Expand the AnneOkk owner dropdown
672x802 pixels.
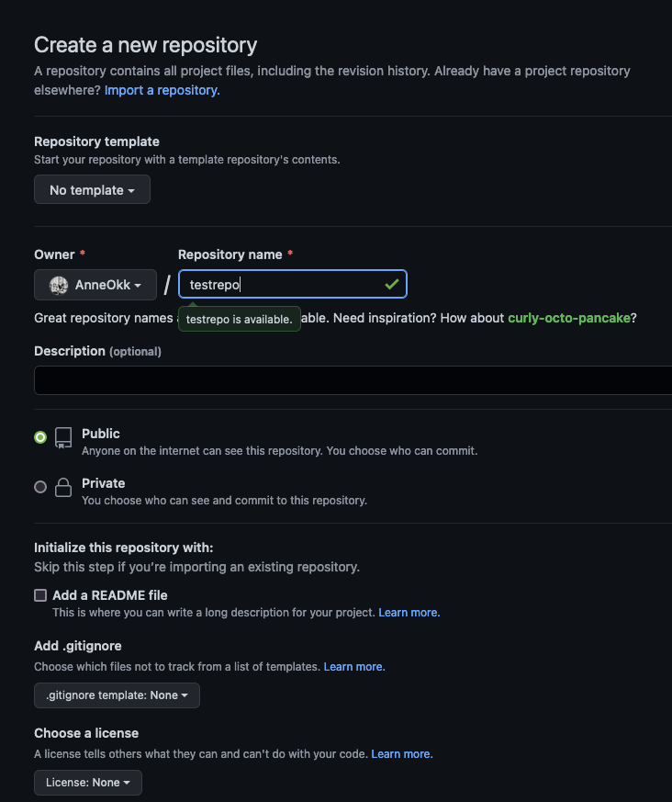(x=95, y=286)
